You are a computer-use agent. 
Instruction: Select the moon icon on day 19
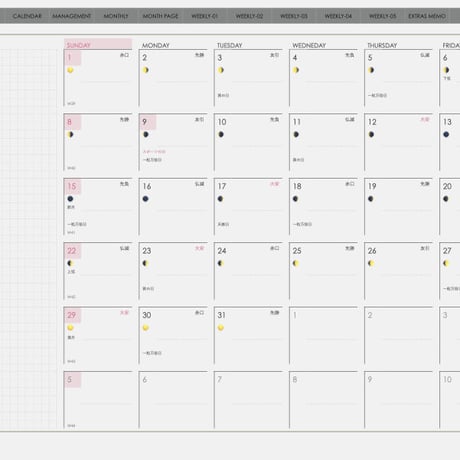(371, 199)
